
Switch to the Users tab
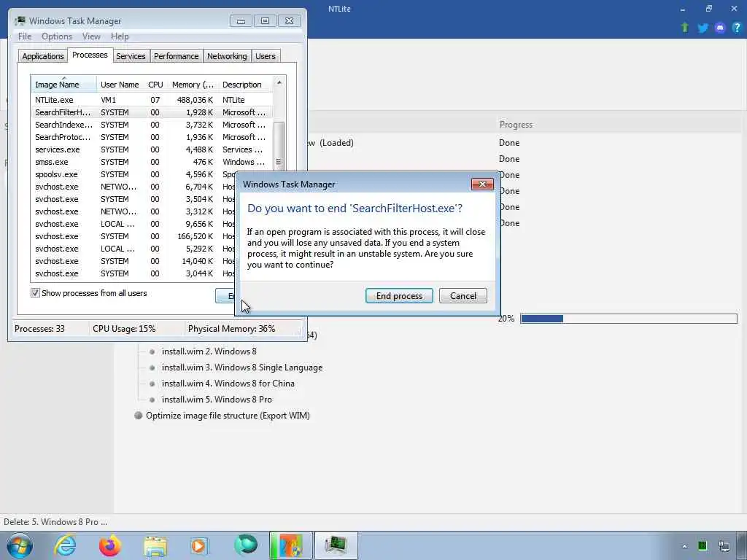click(266, 55)
